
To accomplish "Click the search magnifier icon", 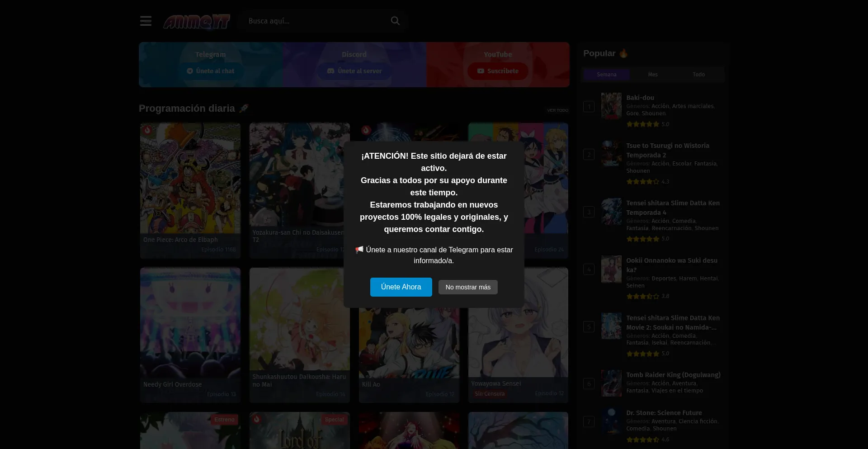I will click(395, 21).
